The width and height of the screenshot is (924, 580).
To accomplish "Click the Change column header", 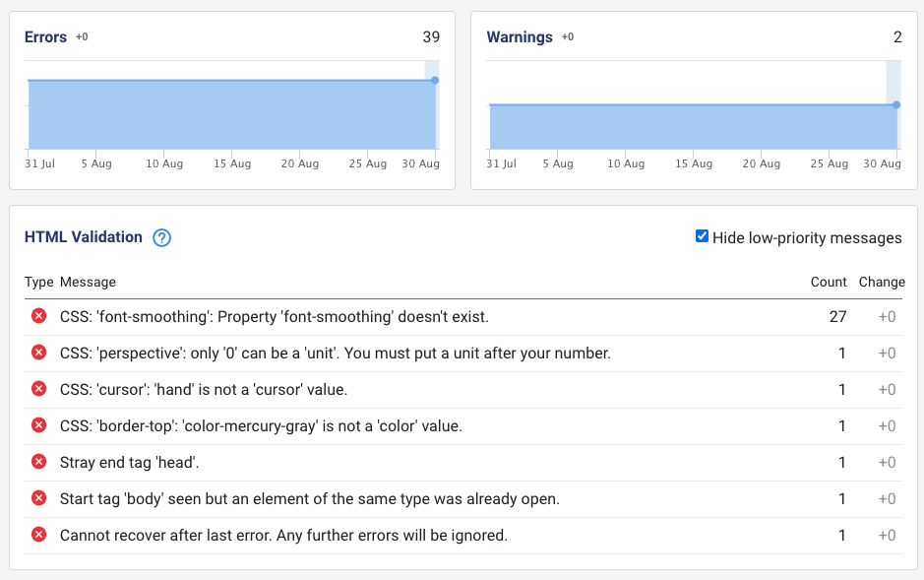I will (882, 282).
